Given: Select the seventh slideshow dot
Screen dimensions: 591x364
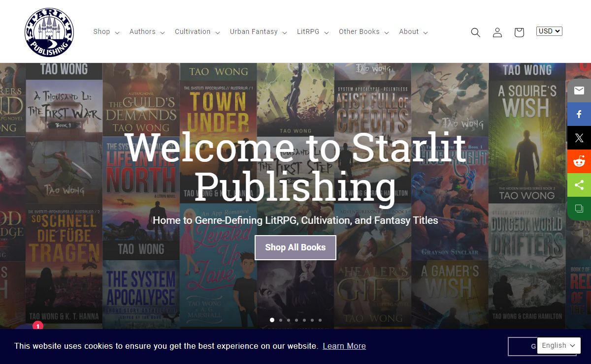Looking at the screenshot, I should 320,320.
